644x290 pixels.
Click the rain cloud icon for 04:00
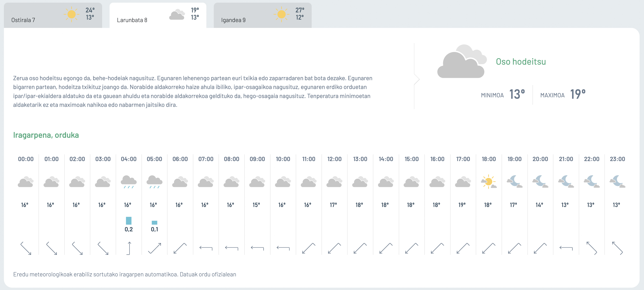pos(129,182)
